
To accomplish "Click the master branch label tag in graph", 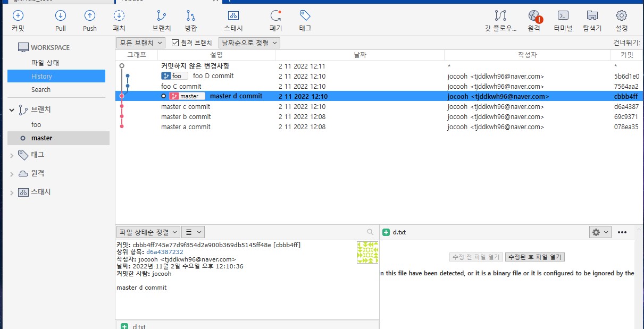I will point(187,96).
